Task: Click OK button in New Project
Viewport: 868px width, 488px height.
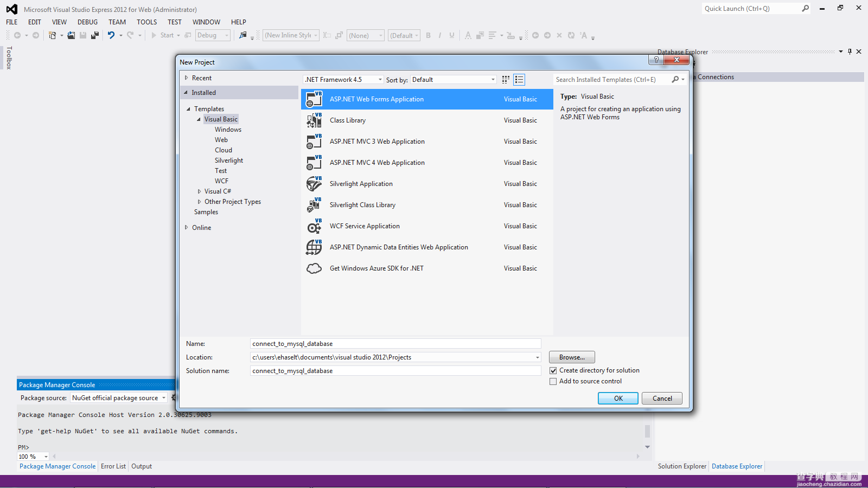Action: click(618, 399)
